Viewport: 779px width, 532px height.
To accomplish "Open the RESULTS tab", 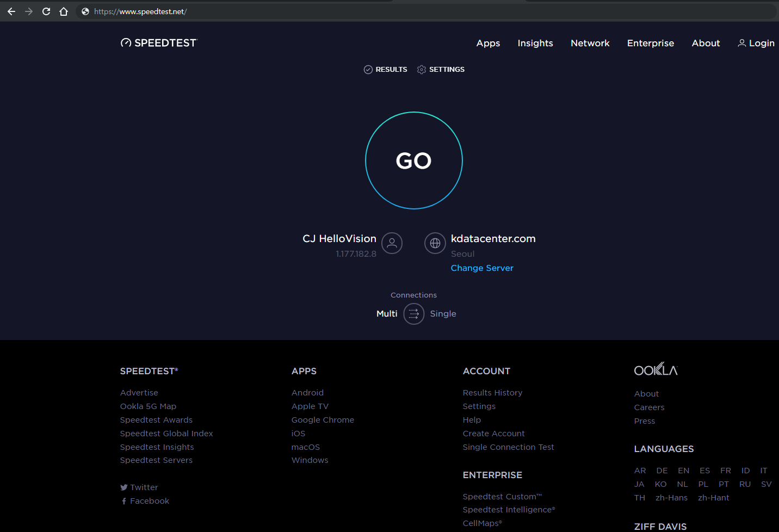I will tap(386, 70).
